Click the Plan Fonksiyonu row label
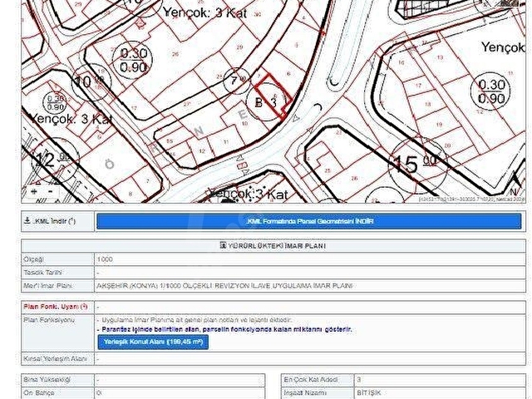Screen dimensions: 532x399 (49, 320)
